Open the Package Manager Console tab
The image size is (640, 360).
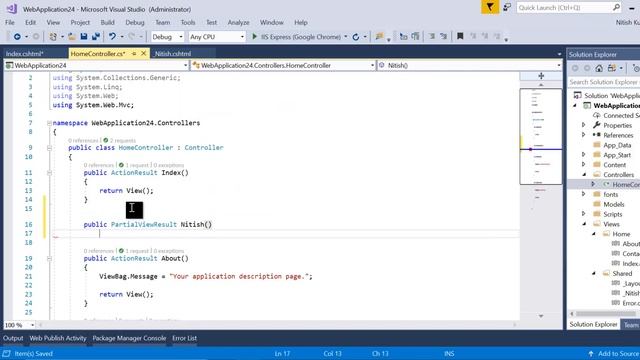pos(129,338)
